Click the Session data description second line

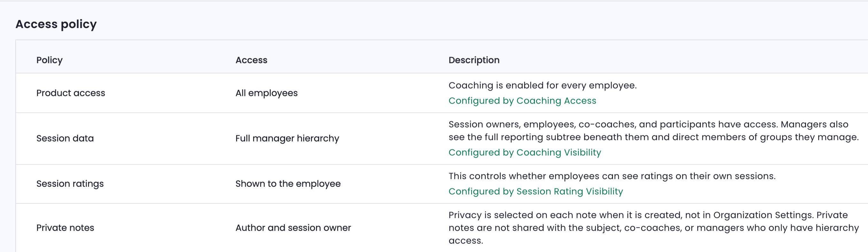[654, 137]
